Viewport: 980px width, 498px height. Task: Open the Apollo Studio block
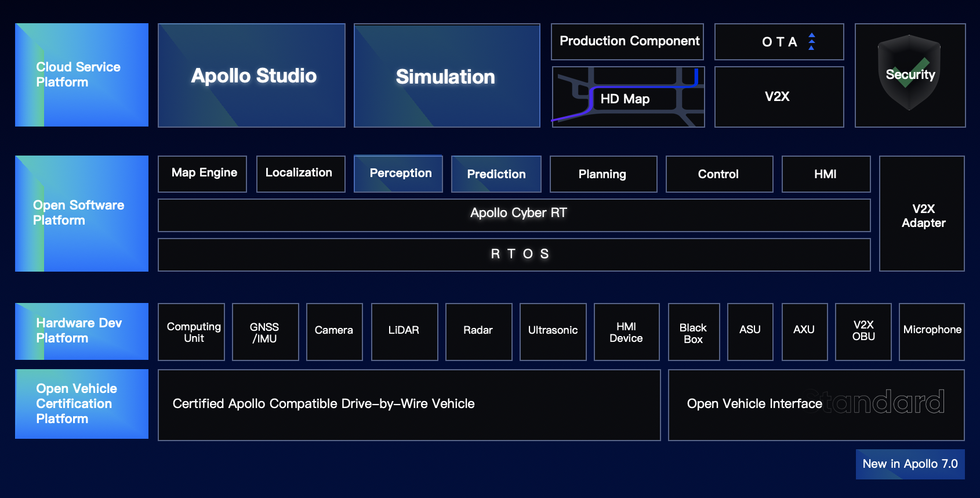[x=252, y=75]
